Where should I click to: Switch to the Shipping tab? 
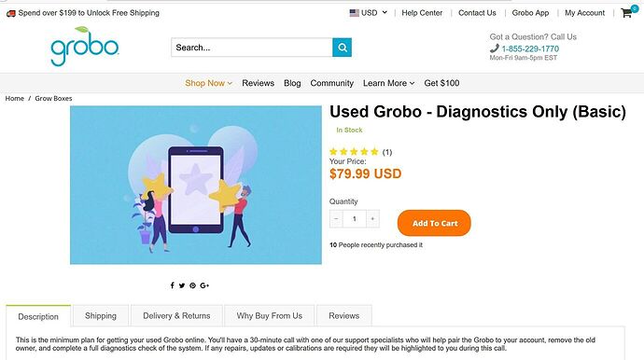click(101, 315)
